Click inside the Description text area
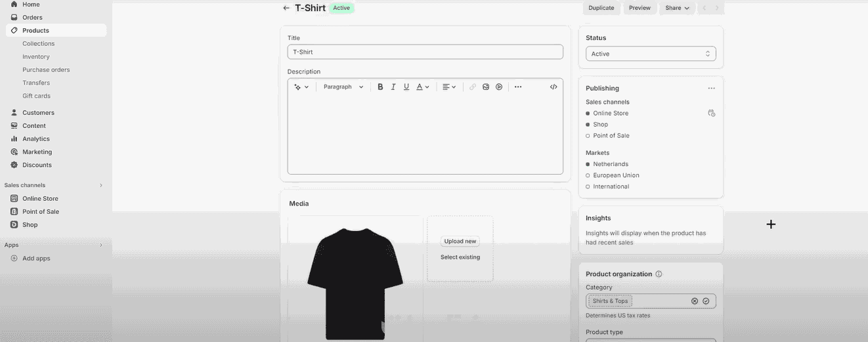 coord(425,135)
